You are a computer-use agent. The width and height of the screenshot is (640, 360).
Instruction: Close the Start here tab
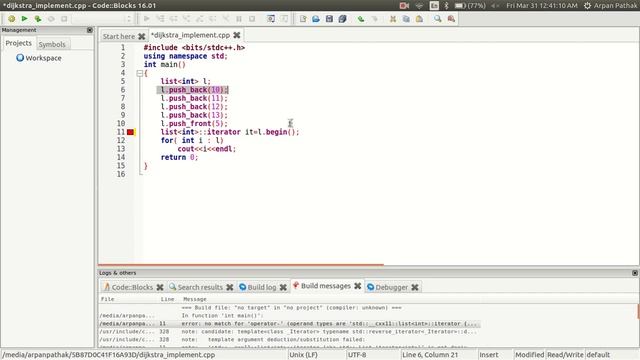tap(142, 36)
